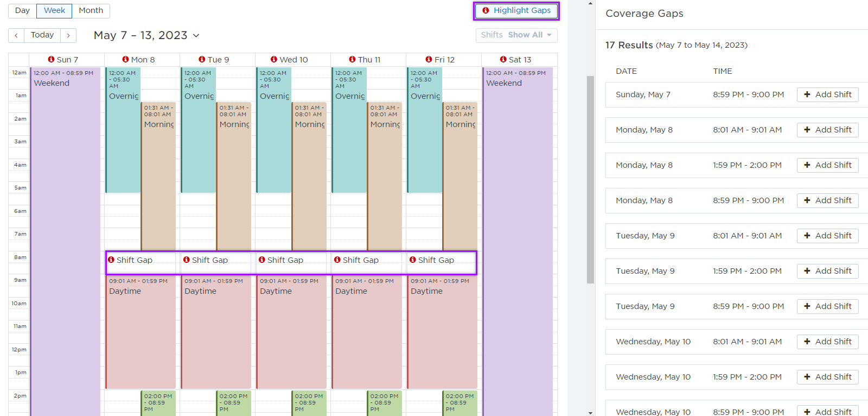
Task: Switch to Day view
Action: point(23,10)
